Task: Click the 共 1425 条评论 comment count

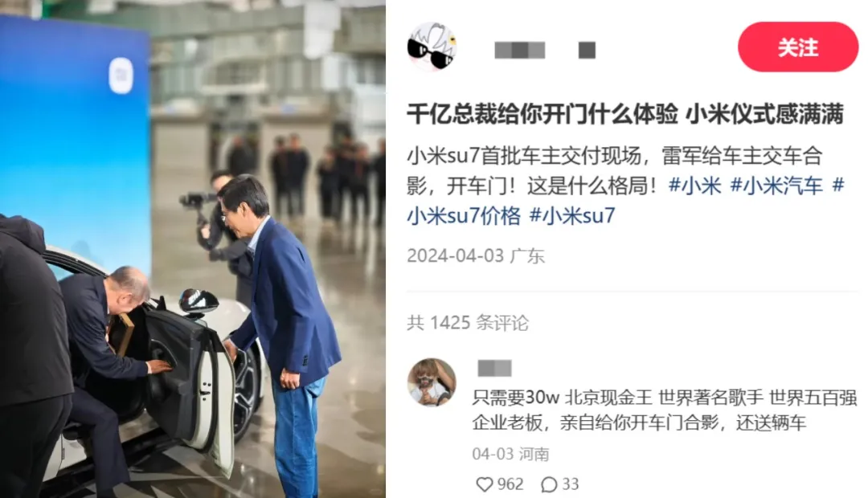Action: coord(468,323)
